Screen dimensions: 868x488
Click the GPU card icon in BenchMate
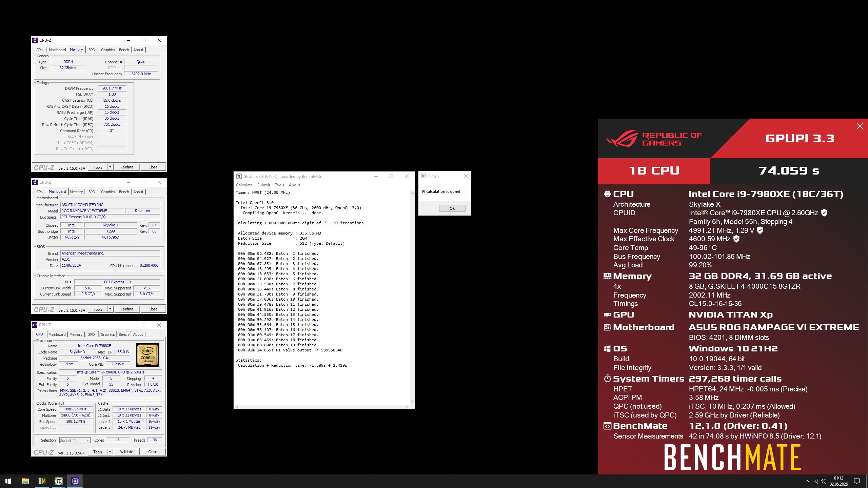coord(607,315)
